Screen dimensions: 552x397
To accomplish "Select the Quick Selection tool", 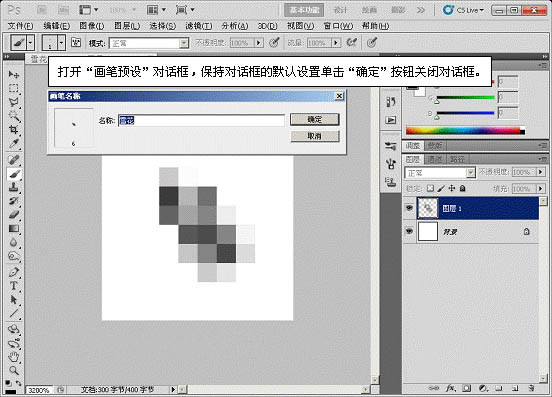I will (x=14, y=116).
